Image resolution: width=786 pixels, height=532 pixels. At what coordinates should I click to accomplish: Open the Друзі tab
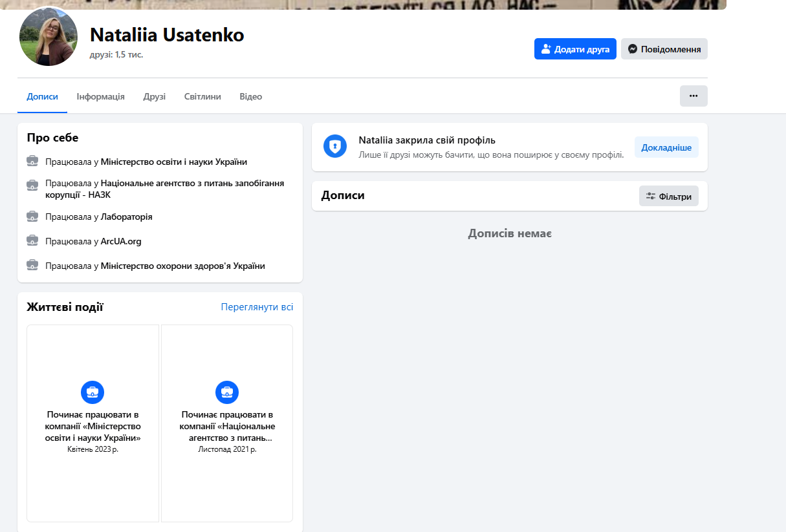click(x=154, y=96)
